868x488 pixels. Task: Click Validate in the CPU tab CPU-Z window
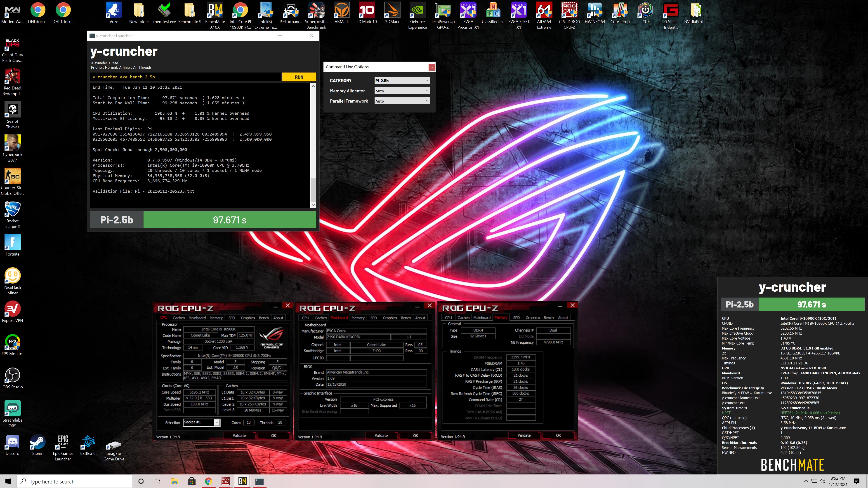239,435
